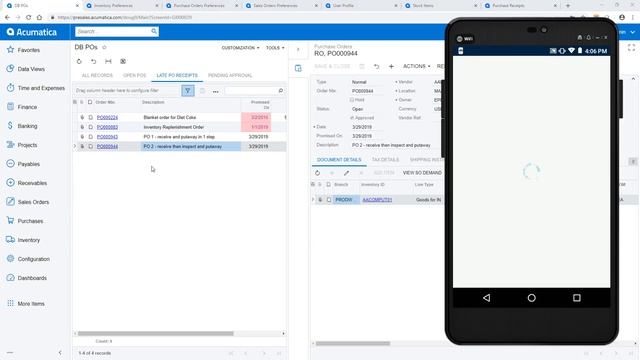Toggle the filter funnel button
Image resolution: width=640 pixels, height=360 pixels.
coord(188,91)
